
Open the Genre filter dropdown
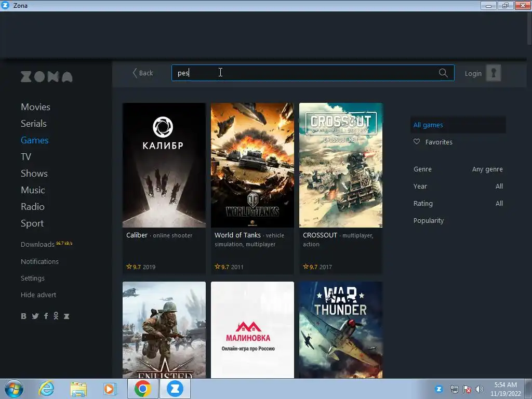[x=458, y=169]
